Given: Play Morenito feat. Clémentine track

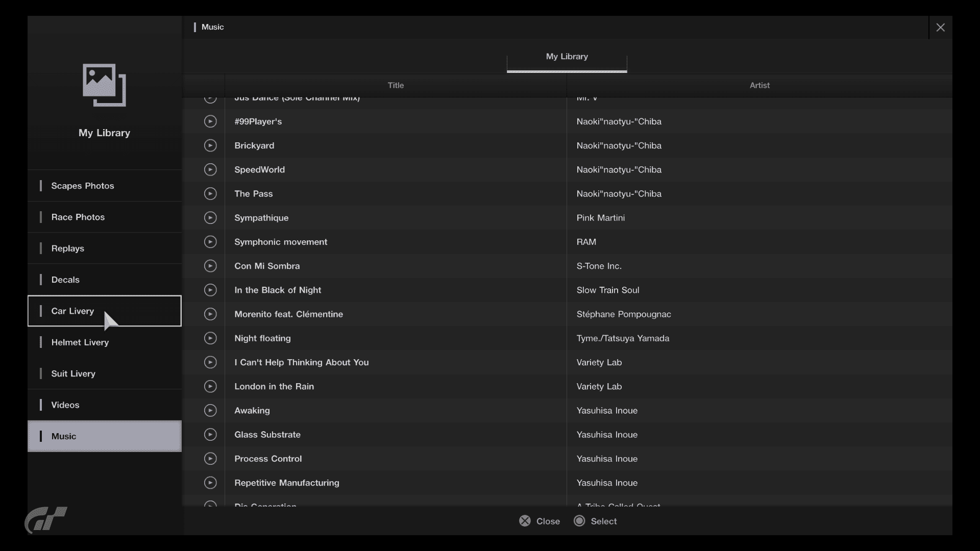Looking at the screenshot, I should [x=210, y=314].
